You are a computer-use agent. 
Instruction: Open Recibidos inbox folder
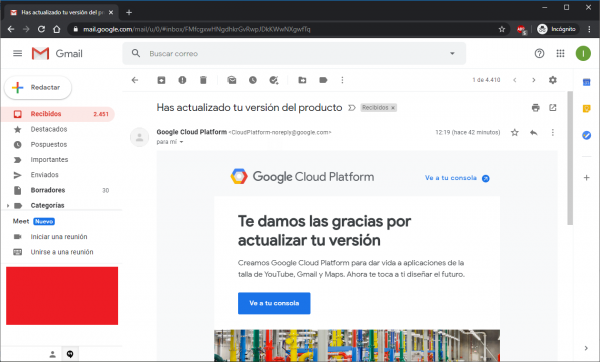[x=58, y=114]
